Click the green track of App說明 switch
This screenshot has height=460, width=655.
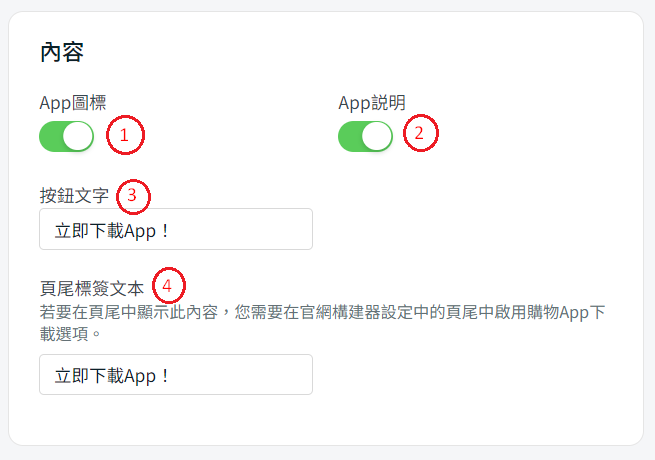[350, 136]
